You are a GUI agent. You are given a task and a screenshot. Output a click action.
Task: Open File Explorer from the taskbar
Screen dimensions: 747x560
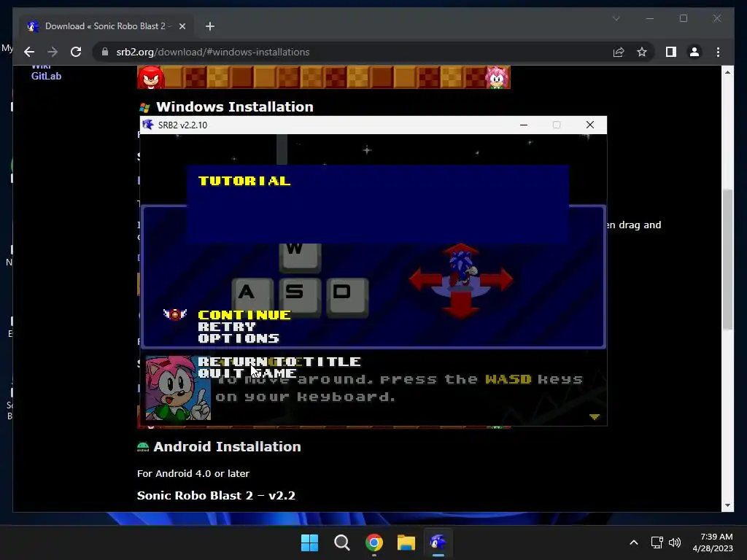pos(406,542)
